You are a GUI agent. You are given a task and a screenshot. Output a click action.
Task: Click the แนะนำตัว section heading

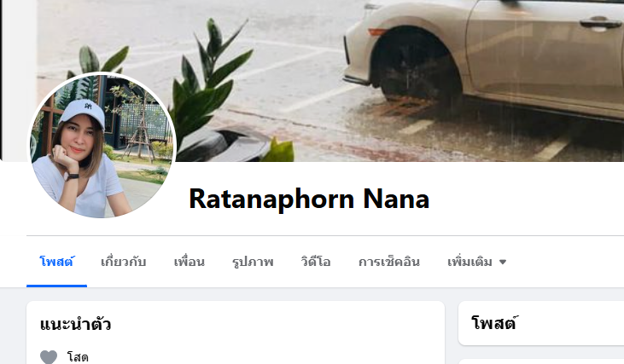pos(75,324)
